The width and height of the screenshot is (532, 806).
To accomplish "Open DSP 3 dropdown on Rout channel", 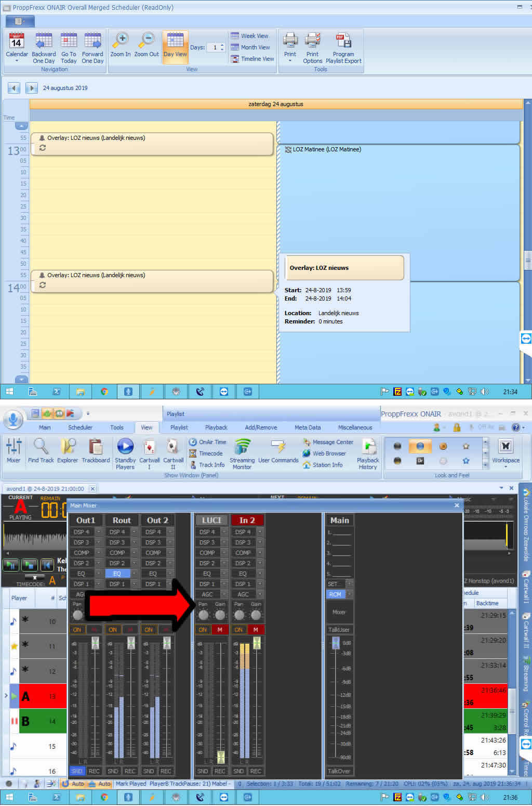I will click(x=134, y=542).
